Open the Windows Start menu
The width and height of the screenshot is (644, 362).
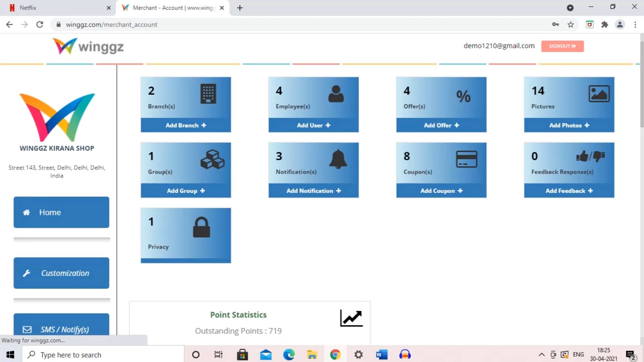pyautogui.click(x=10, y=355)
